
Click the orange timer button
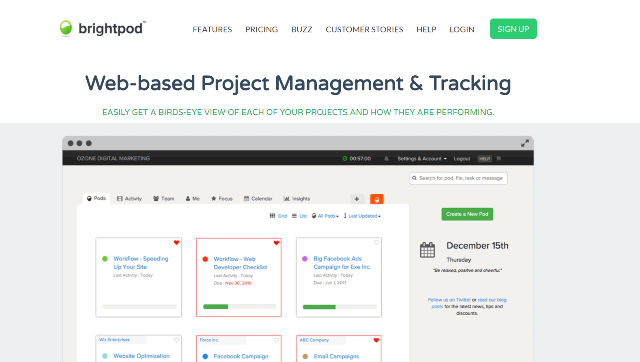pyautogui.click(x=377, y=199)
